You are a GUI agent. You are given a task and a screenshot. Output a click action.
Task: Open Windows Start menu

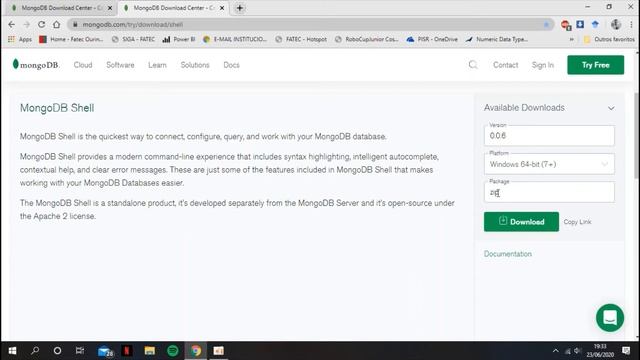(x=12, y=351)
